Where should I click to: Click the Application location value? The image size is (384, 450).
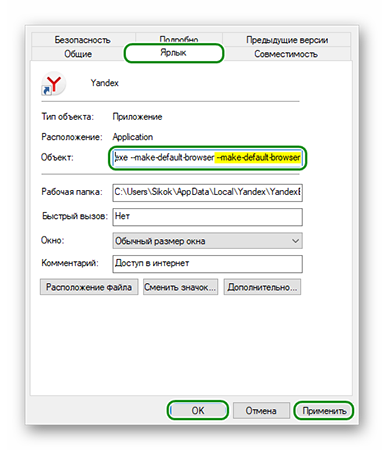133,137
